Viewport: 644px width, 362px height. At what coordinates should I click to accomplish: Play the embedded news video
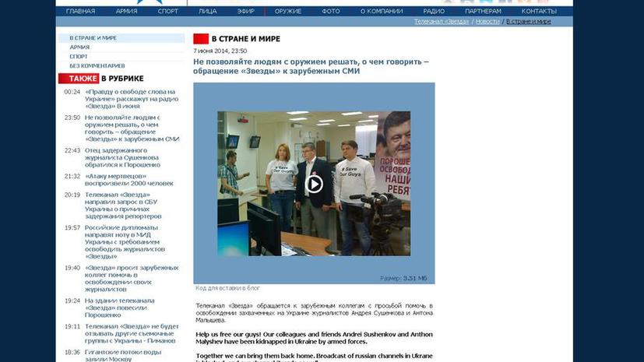pos(314,184)
